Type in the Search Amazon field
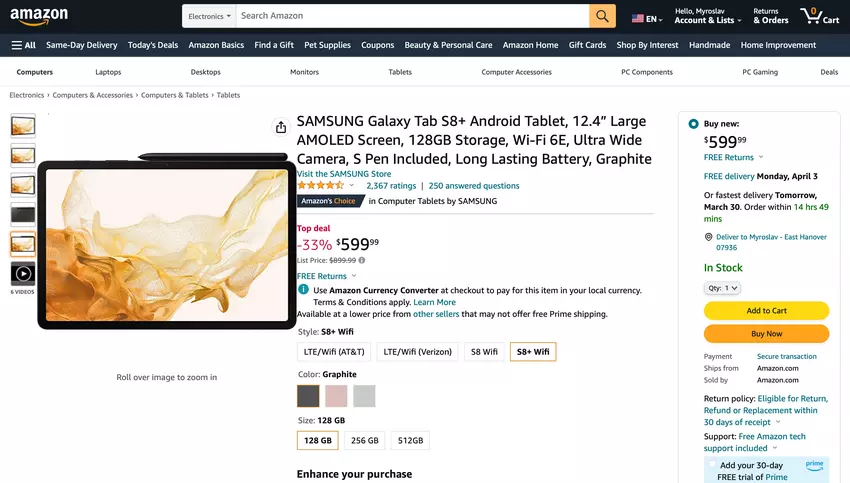850x483 pixels. coord(412,16)
